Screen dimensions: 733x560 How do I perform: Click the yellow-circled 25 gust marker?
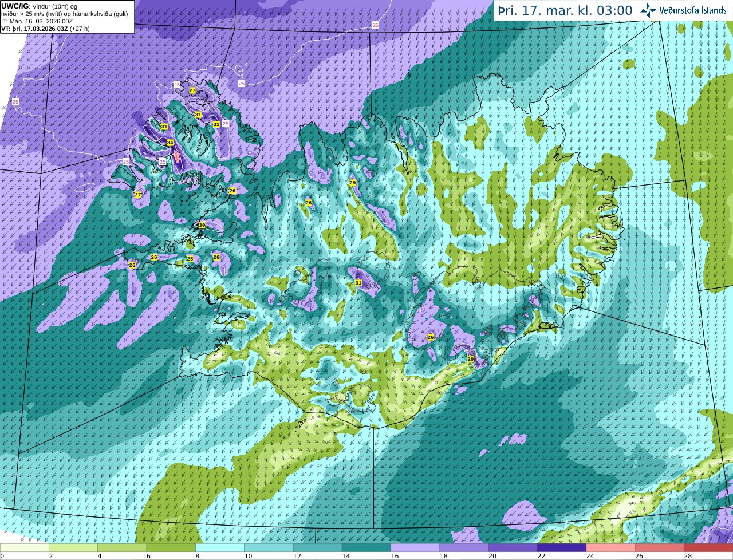(x=190, y=259)
